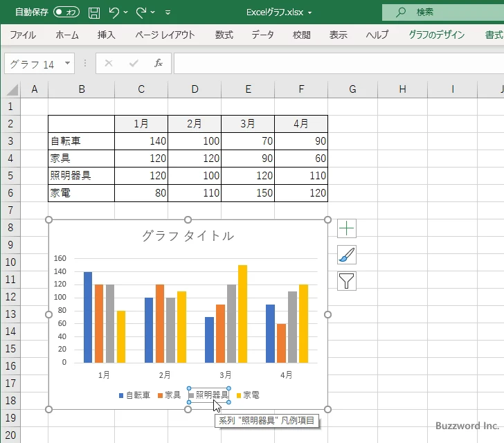The image size is (504, 443).
Task: Select column D header
Action: [195, 89]
